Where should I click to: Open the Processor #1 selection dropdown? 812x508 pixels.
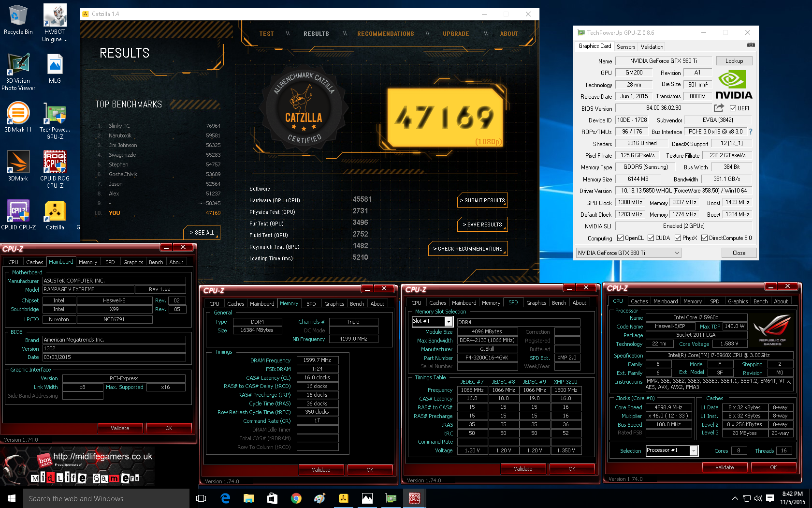(x=672, y=450)
